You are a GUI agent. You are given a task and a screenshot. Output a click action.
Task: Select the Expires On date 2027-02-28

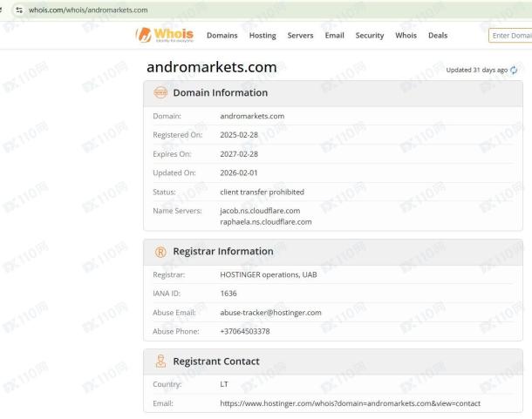(x=239, y=154)
